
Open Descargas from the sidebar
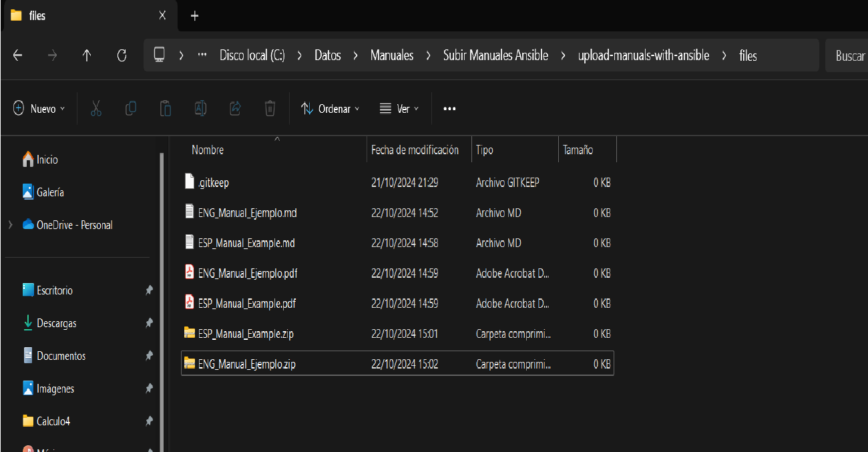click(56, 323)
